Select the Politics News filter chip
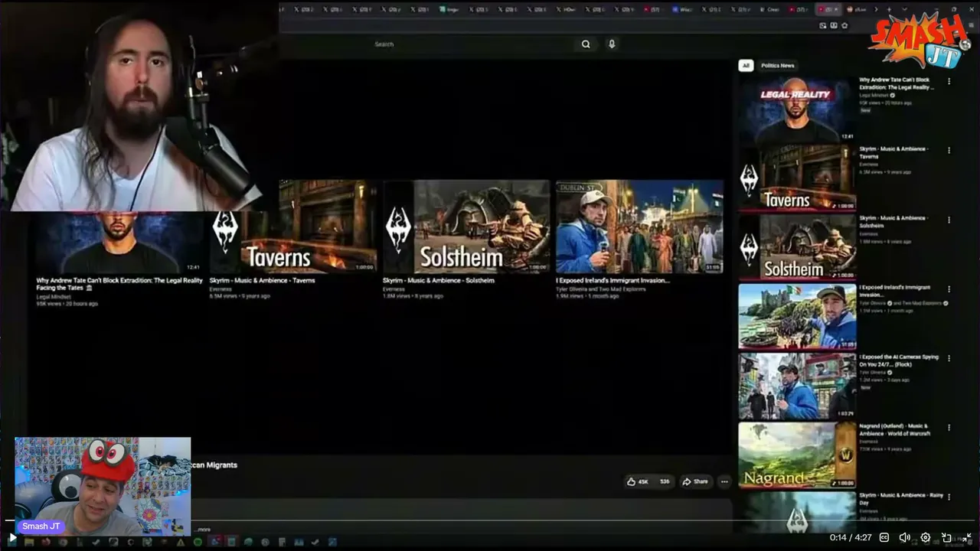This screenshot has width=980, height=551. (x=778, y=66)
